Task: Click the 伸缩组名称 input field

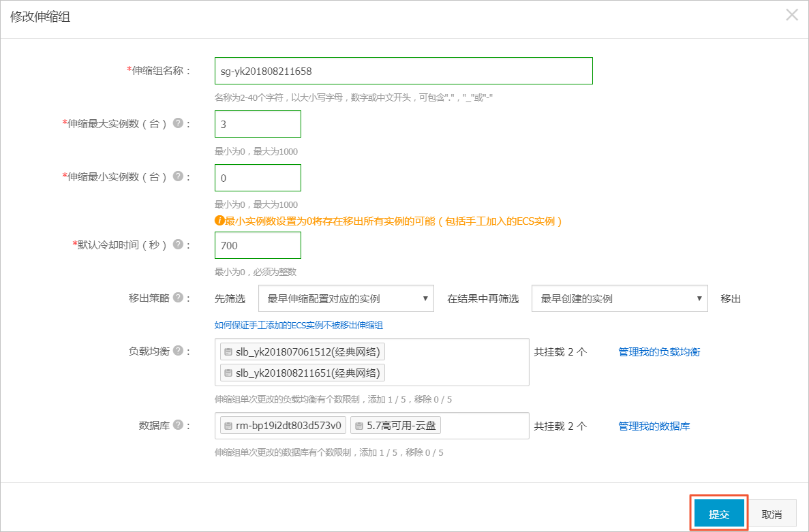Action: point(403,71)
